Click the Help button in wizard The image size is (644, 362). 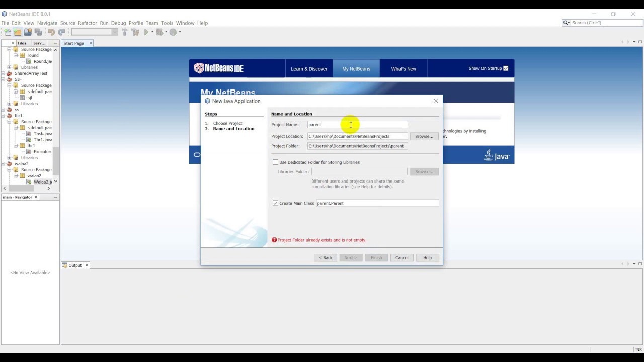[427, 258]
